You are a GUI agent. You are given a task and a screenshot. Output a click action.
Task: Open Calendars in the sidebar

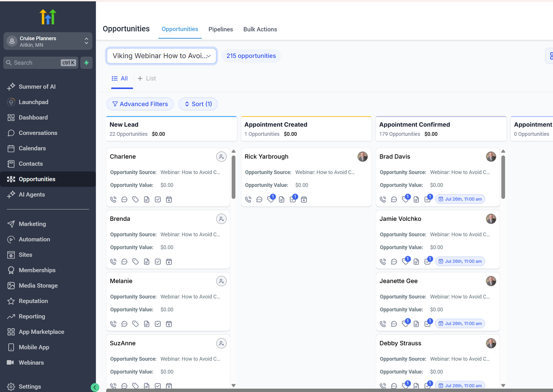pyautogui.click(x=48, y=148)
